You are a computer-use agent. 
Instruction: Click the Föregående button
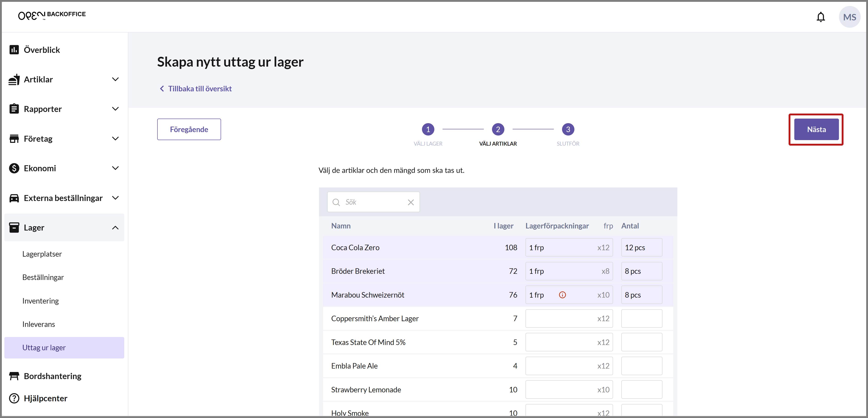189,129
